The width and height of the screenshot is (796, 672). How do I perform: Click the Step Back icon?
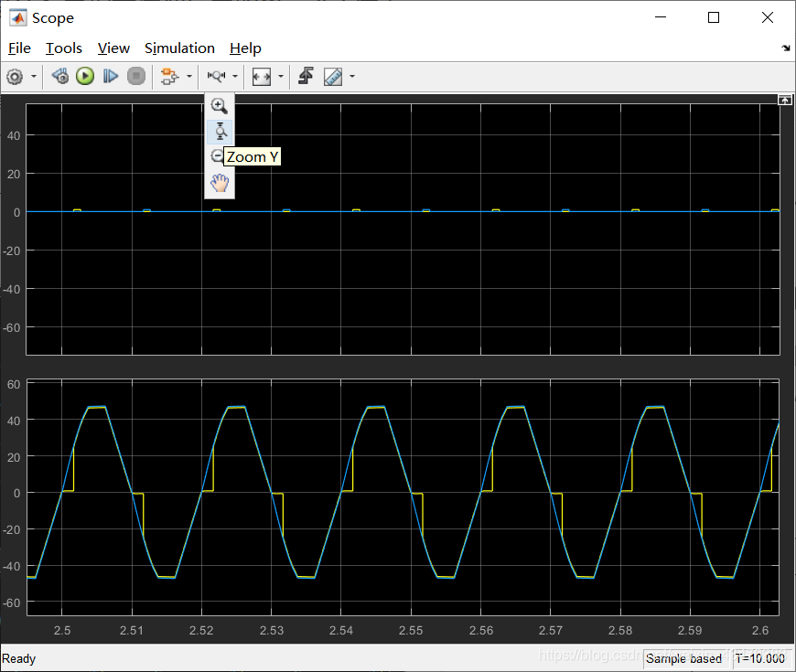coord(59,77)
